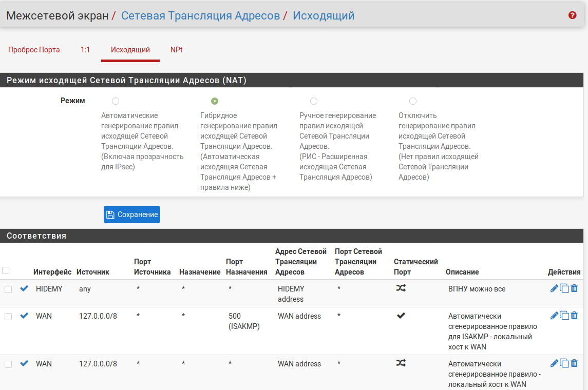This screenshot has width=588, height=390.
Task: Open the 1:1 tab
Action: [85, 50]
